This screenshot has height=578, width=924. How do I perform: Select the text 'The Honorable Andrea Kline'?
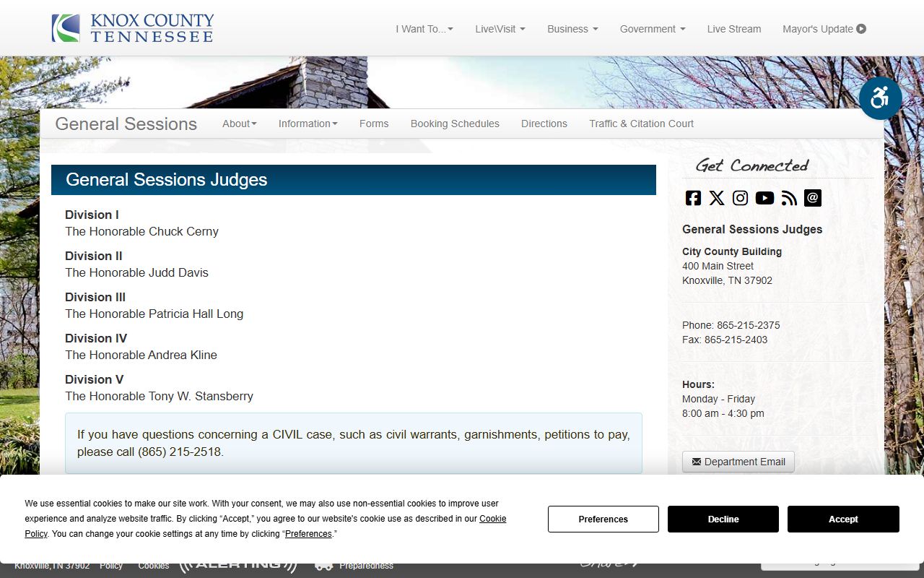[141, 355]
